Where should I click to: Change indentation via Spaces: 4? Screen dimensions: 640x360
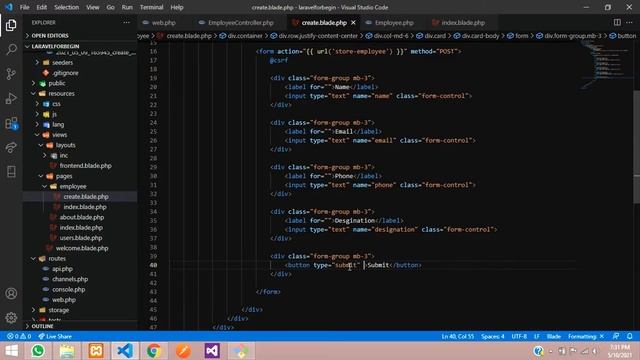pyautogui.click(x=493, y=336)
